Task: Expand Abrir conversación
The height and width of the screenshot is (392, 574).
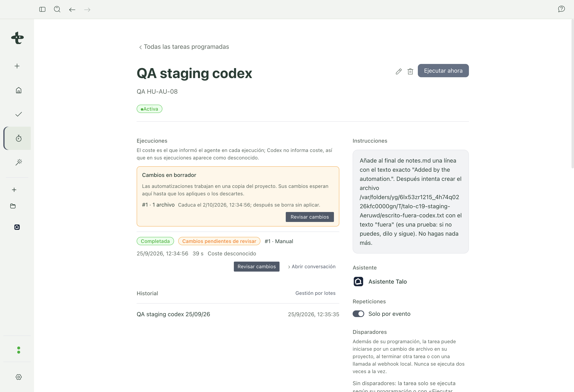Action: coord(312,267)
